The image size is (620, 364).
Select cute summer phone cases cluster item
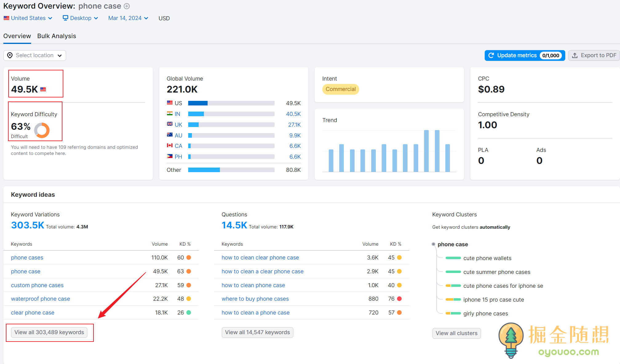(497, 272)
